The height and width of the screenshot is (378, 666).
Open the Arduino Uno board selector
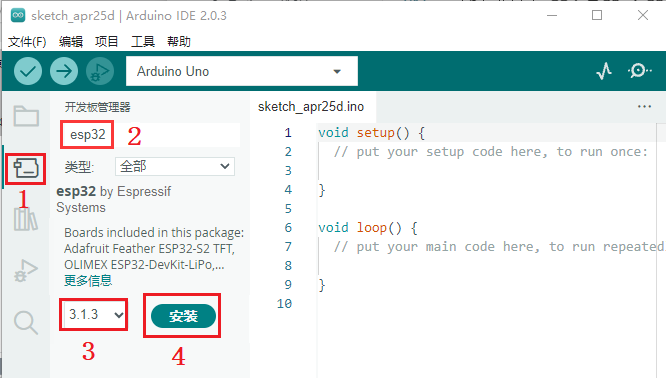pos(242,71)
